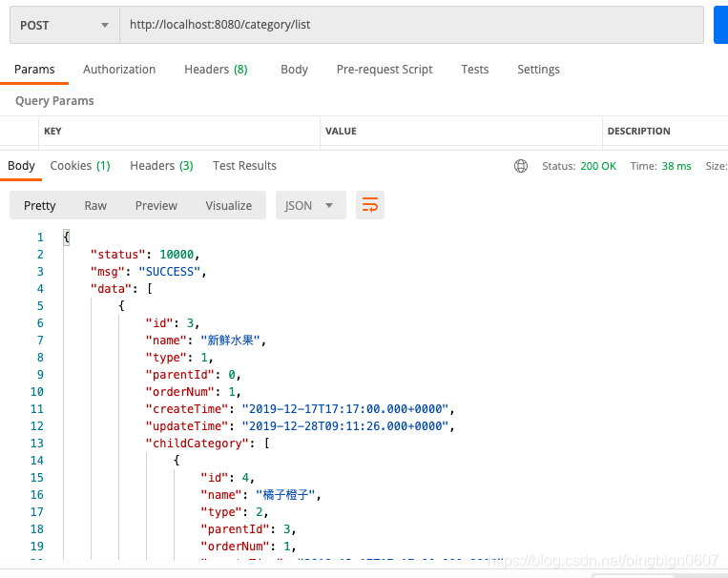Click the VALUE column header
The image size is (728, 578).
(x=341, y=131)
